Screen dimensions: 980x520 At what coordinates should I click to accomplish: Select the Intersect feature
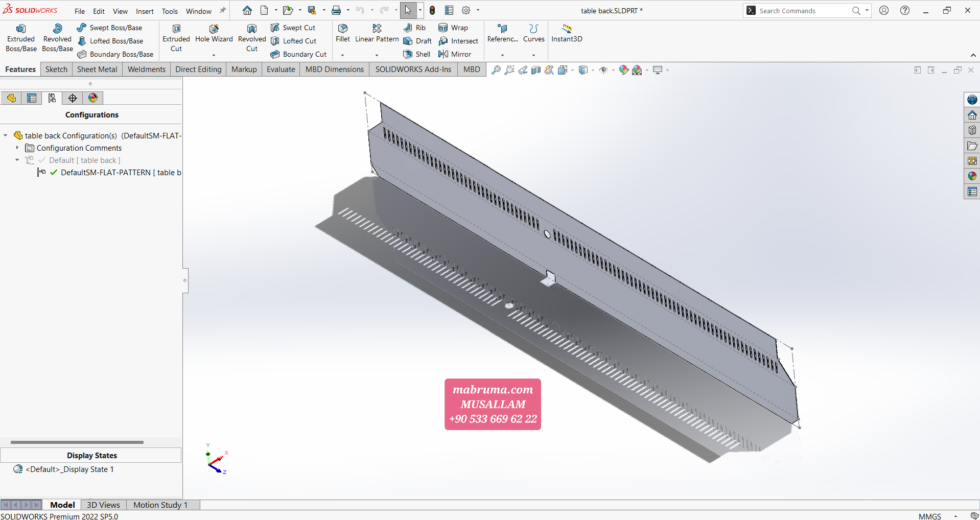point(458,41)
